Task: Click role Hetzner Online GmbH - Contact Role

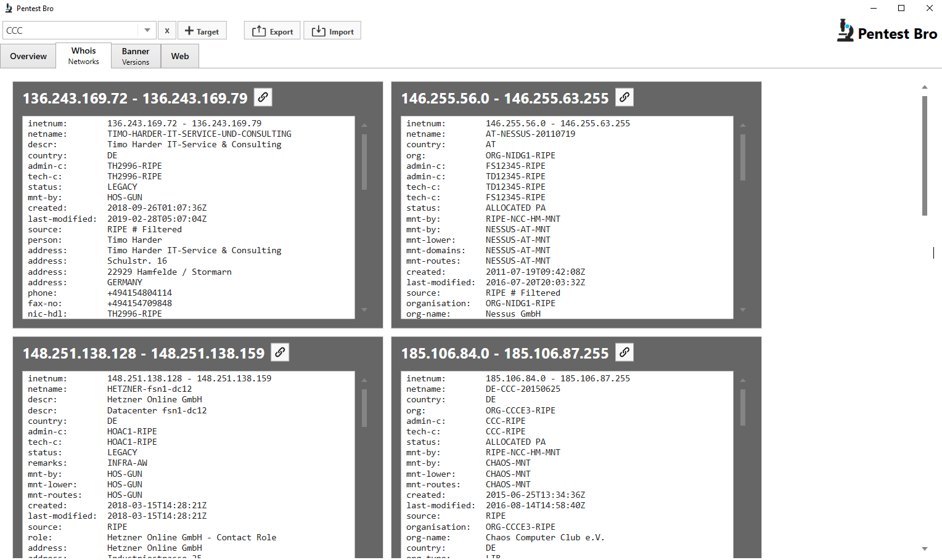Action: tap(192, 537)
